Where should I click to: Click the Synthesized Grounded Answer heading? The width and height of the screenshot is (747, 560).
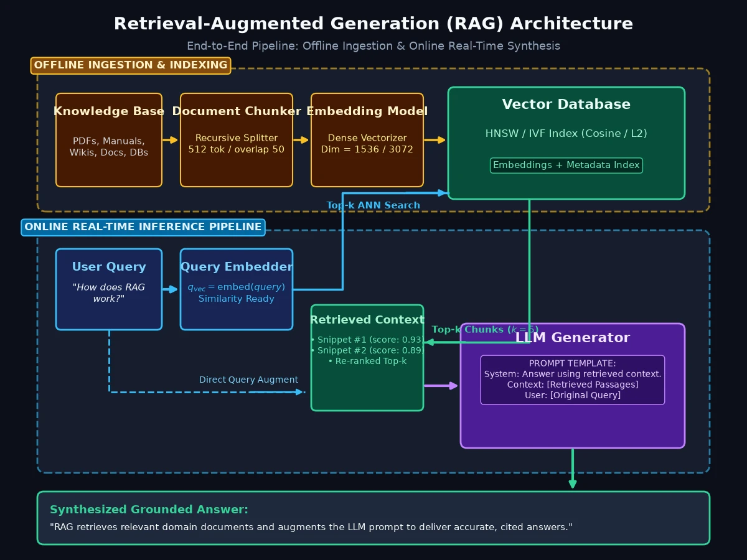point(149,510)
